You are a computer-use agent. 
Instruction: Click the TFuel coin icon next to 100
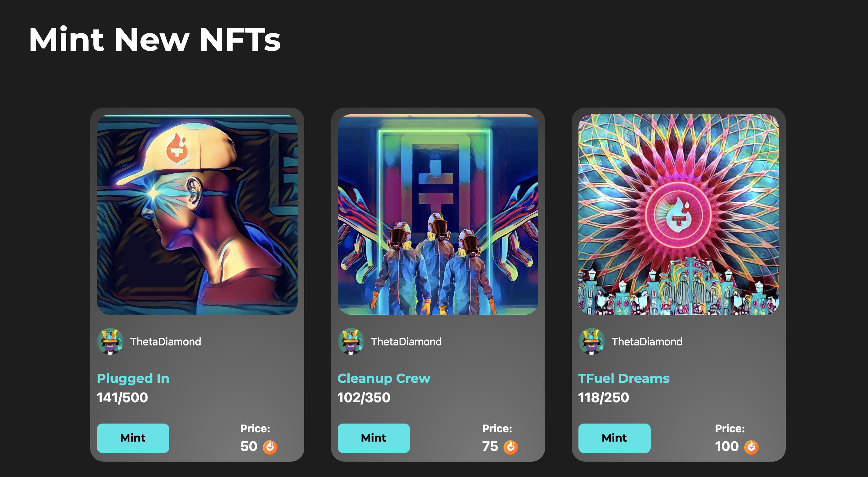751,447
